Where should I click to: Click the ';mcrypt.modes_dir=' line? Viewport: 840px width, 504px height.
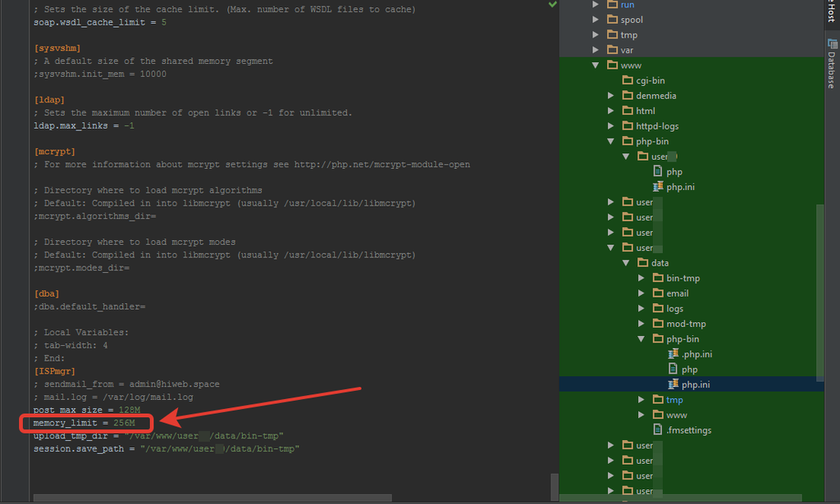coord(81,267)
